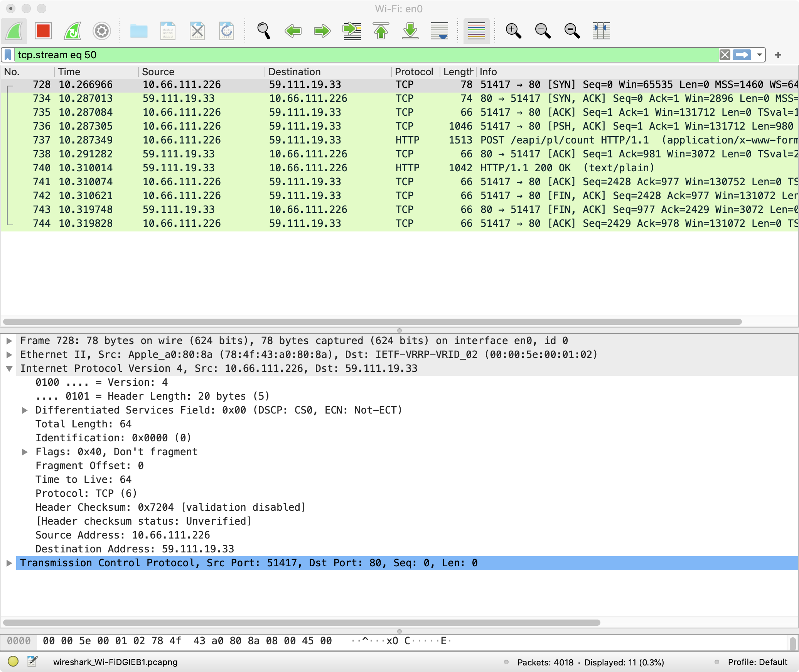Click resize columns toolbar icon
Viewport: 799px width, 672px height.
tap(601, 31)
